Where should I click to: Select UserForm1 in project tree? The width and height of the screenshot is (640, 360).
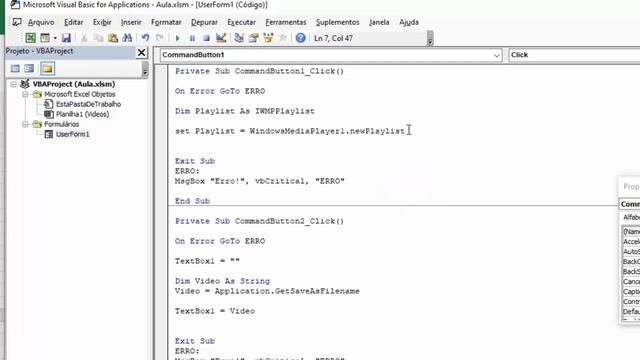[x=73, y=134]
